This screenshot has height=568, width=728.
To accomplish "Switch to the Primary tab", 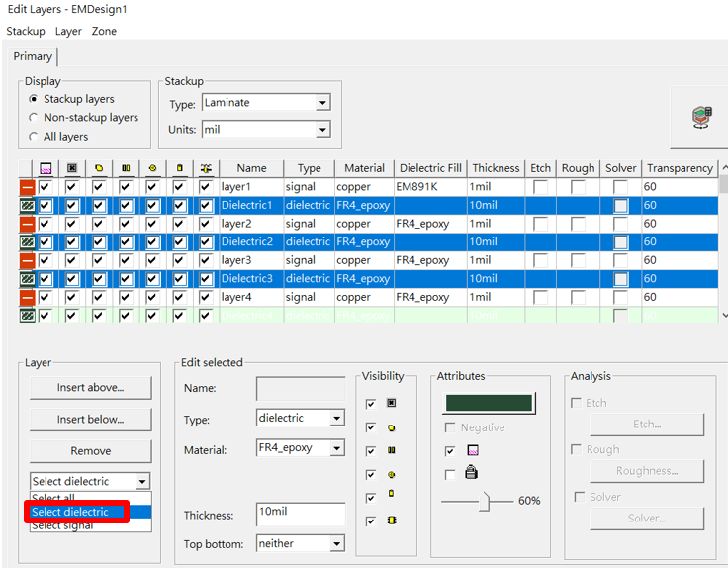I will pyautogui.click(x=33, y=56).
